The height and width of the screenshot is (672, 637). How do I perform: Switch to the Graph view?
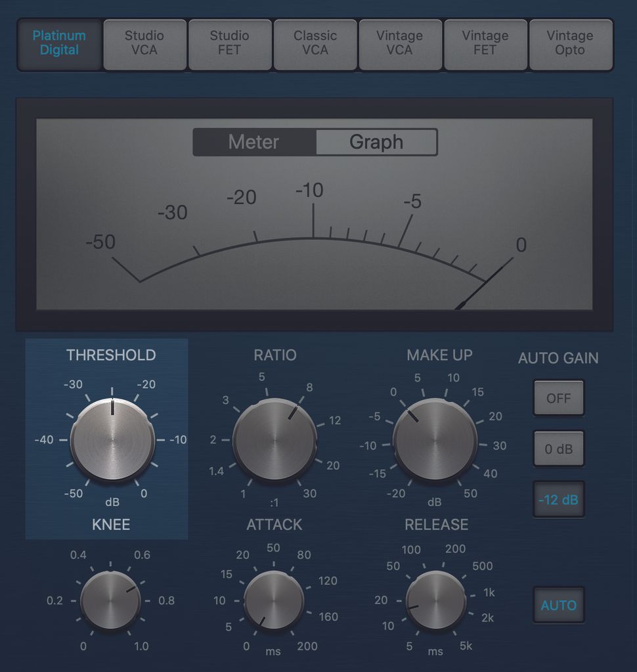pyautogui.click(x=376, y=142)
